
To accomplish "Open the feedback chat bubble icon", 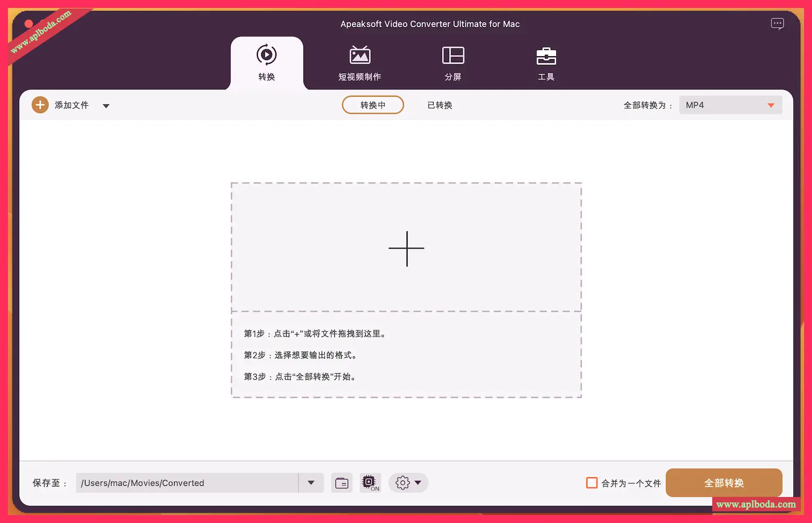I will pos(777,24).
